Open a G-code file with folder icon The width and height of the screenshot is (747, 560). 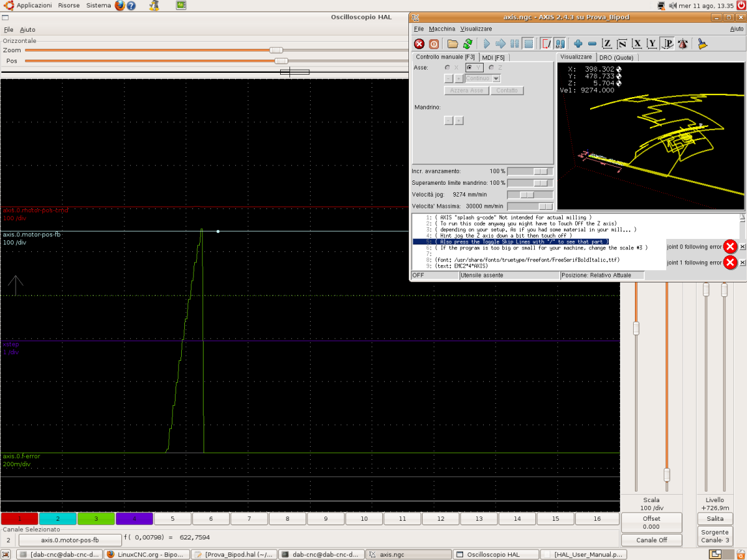tap(453, 44)
